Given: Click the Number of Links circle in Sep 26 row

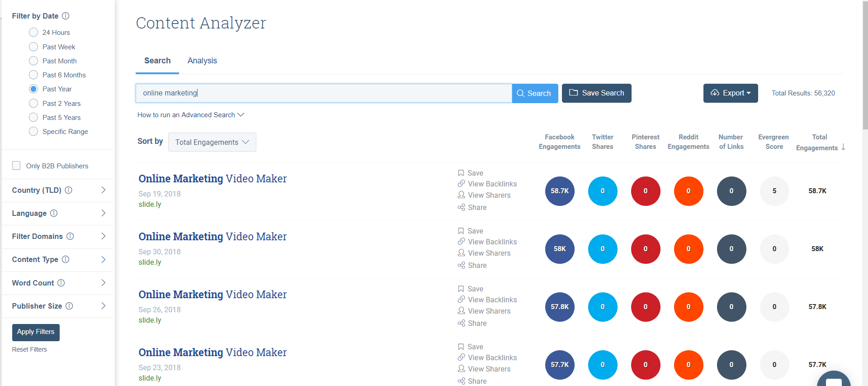Looking at the screenshot, I should point(731,307).
